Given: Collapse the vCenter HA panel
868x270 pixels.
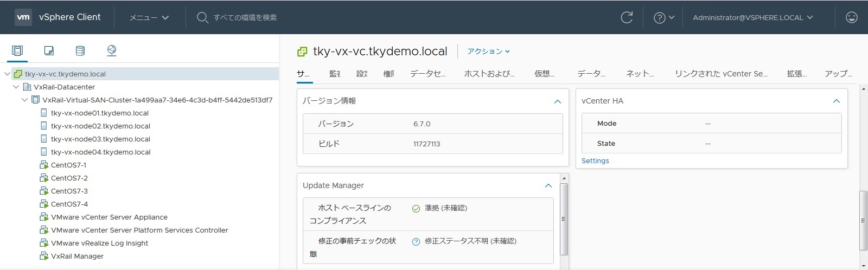Looking at the screenshot, I should pyautogui.click(x=836, y=101).
